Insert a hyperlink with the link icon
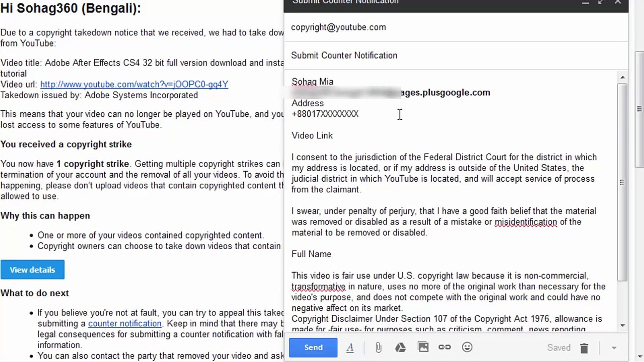644x362 pixels. point(445,348)
